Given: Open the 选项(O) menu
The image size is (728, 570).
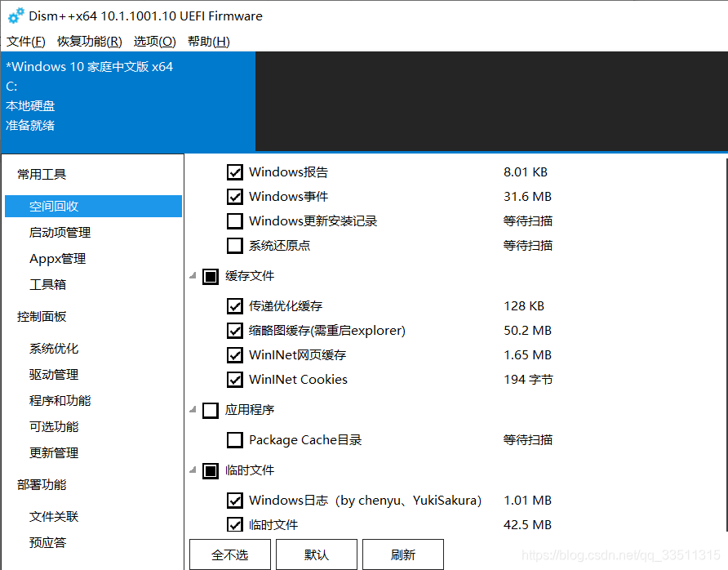Looking at the screenshot, I should click(154, 42).
